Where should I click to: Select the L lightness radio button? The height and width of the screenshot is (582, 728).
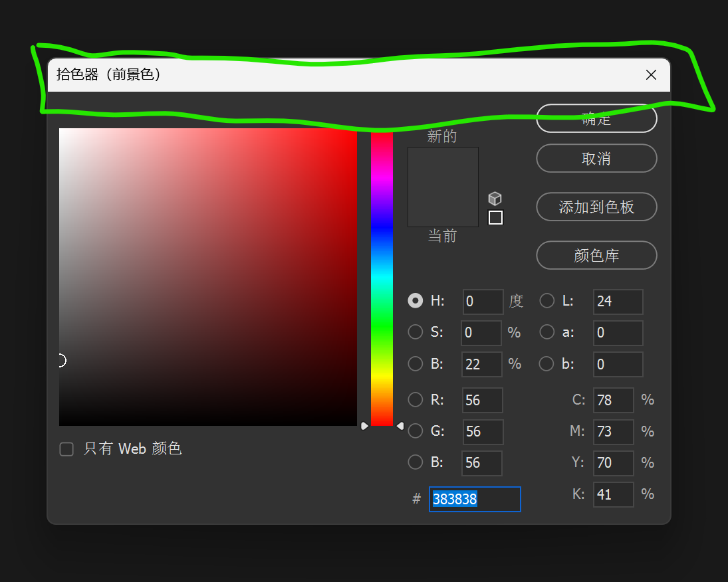546,300
